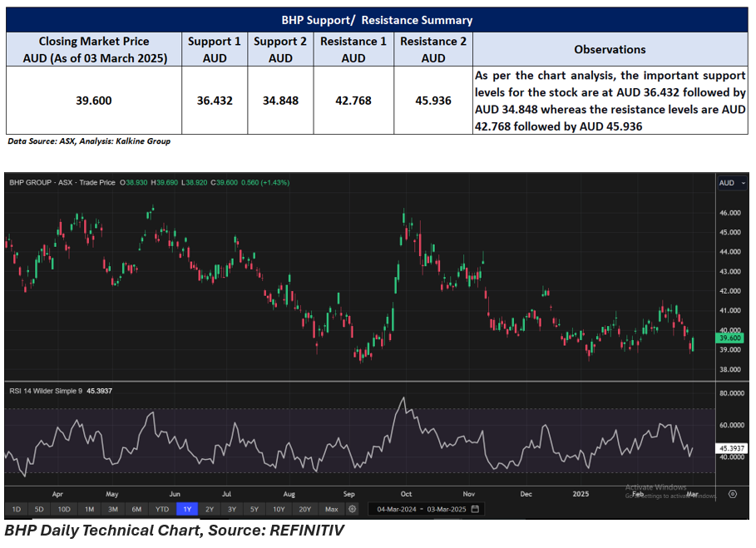Click the 38.000 price axis label
This screenshot has width=756, height=548.
730,370
